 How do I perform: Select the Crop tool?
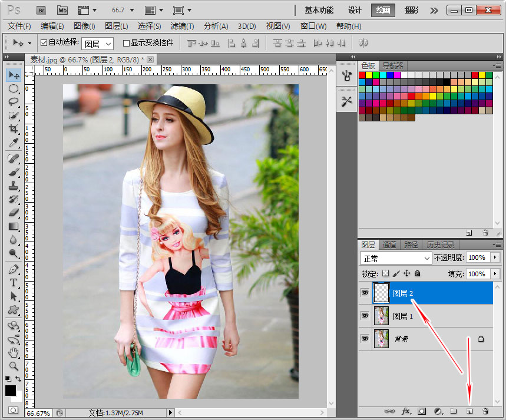click(x=14, y=129)
